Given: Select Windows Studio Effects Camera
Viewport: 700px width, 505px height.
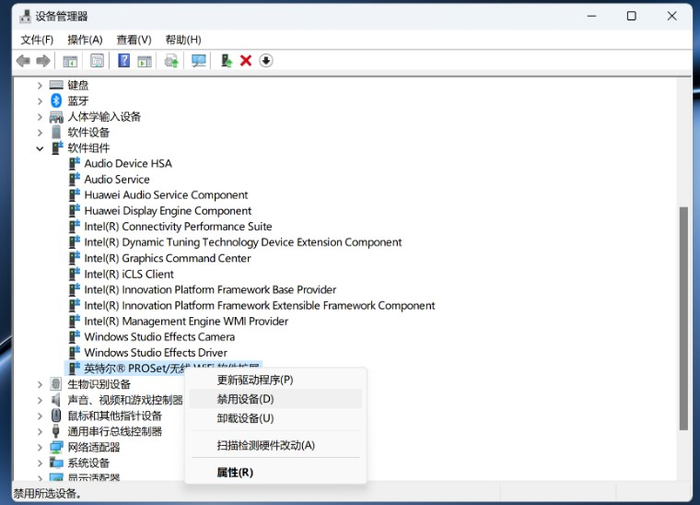Looking at the screenshot, I should pos(159,337).
